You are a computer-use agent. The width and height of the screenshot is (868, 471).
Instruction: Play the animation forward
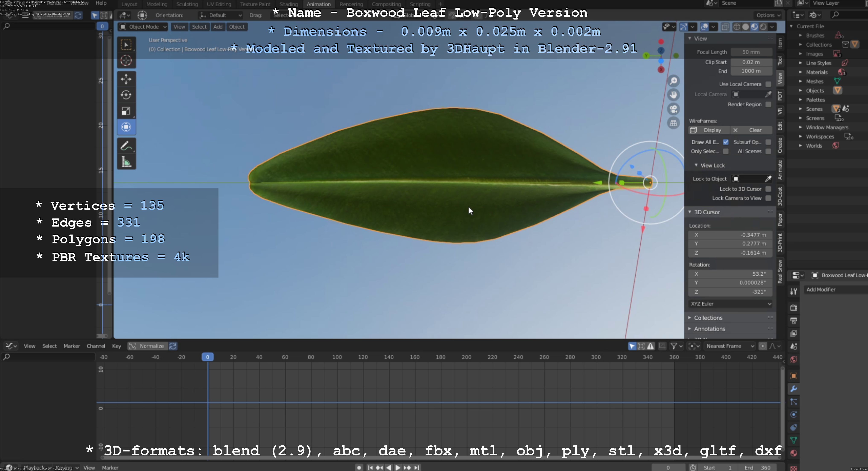[x=398, y=467]
